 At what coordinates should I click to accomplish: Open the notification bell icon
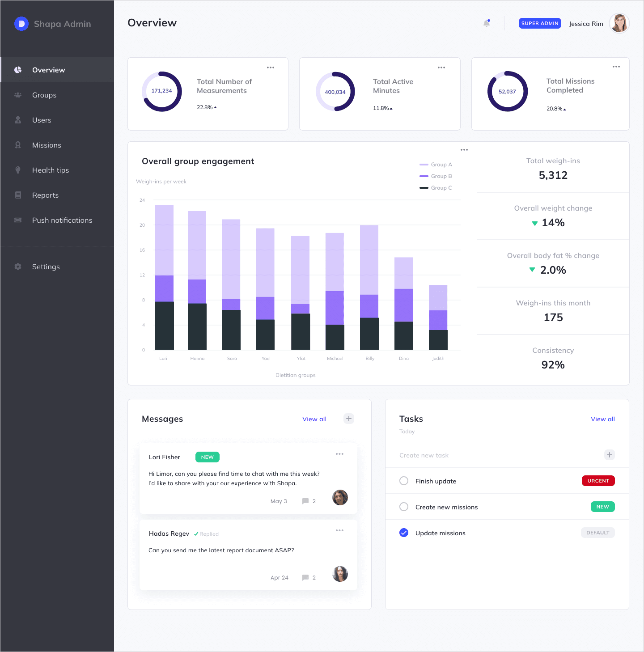487,23
